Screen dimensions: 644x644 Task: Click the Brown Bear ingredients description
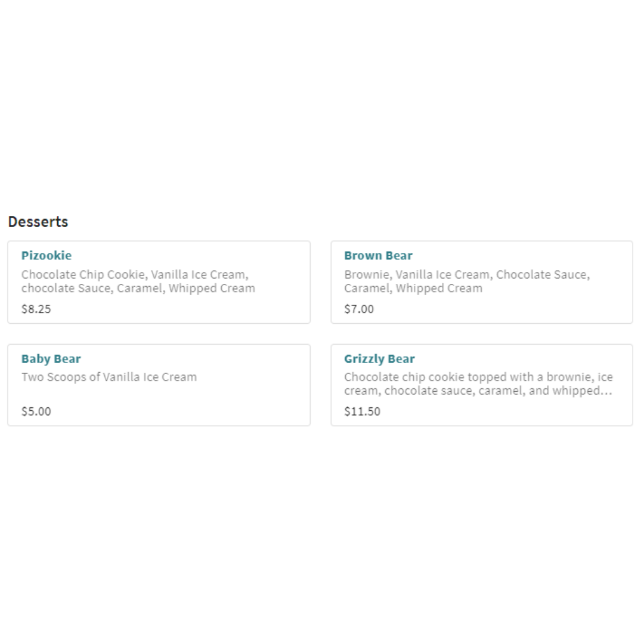pos(466,281)
